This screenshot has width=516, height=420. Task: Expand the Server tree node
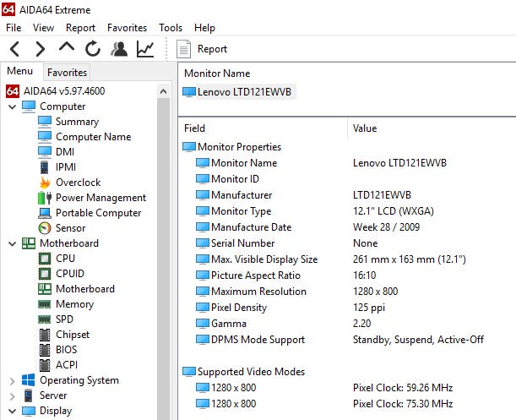(12, 396)
